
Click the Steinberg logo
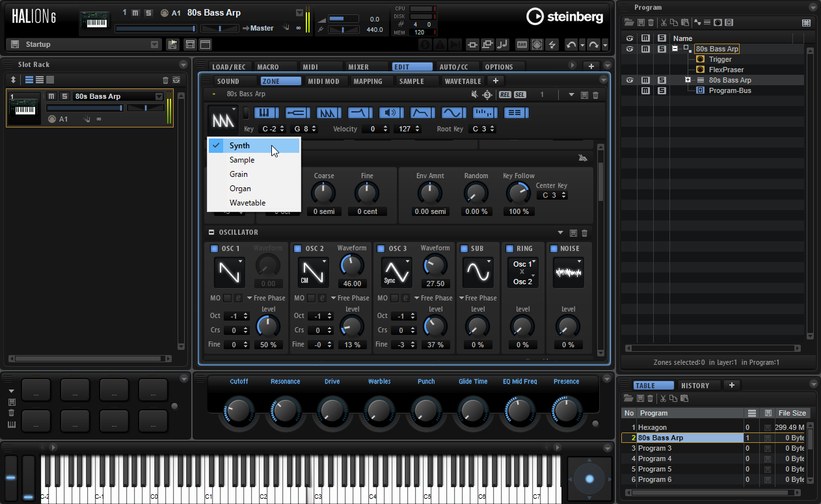click(x=566, y=16)
